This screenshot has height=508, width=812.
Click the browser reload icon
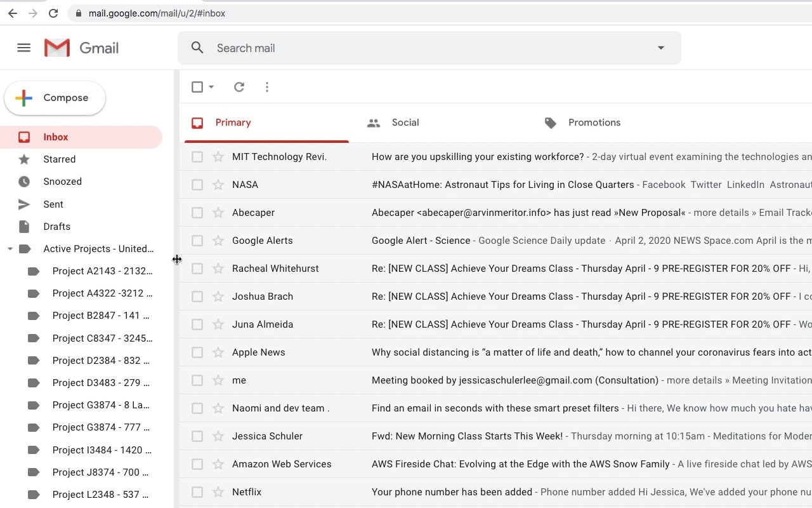click(x=53, y=13)
